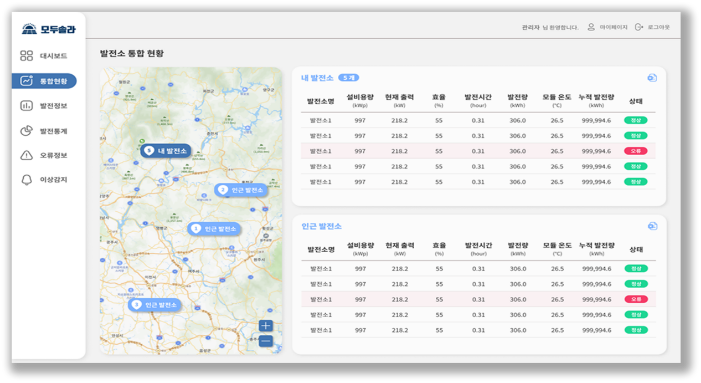Click 설비용량 header in 내 발전소 table

(360, 101)
